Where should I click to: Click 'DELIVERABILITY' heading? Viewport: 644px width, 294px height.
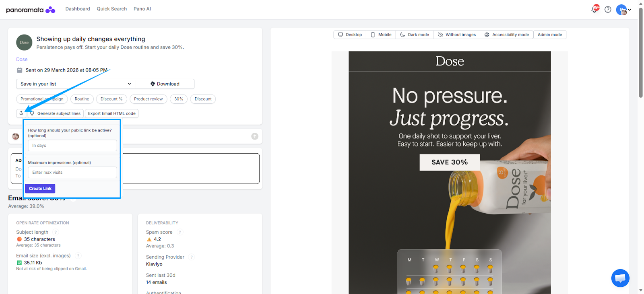[x=162, y=223]
